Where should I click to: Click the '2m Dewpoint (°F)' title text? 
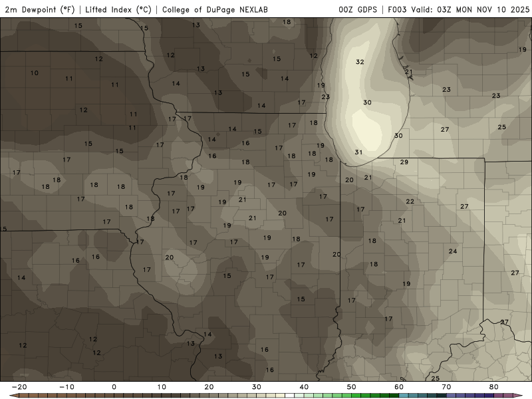[x=40, y=9]
